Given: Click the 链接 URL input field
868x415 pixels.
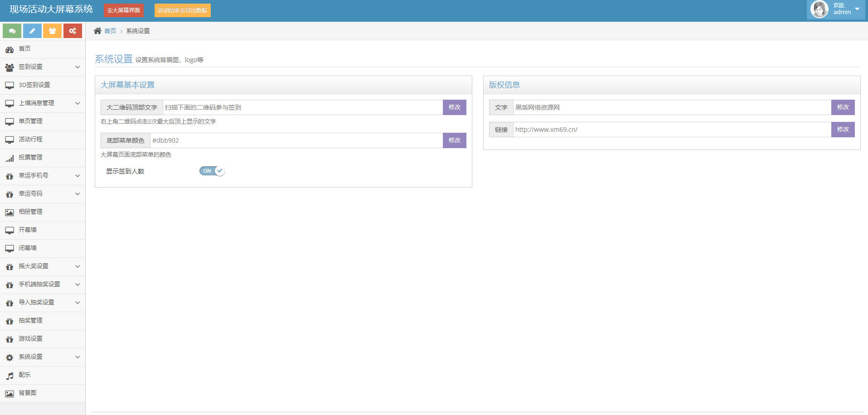Looking at the screenshot, I should (x=672, y=130).
